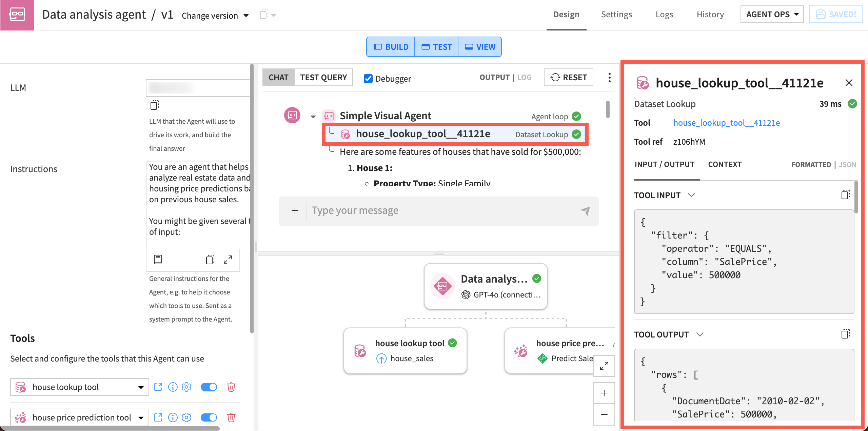
Task: Disable the house lookup tool switch
Action: 209,387
